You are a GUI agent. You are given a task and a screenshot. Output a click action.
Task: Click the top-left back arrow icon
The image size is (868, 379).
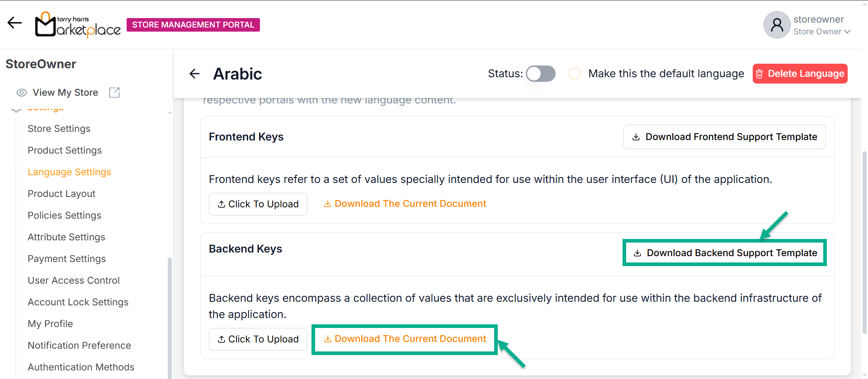tap(14, 23)
